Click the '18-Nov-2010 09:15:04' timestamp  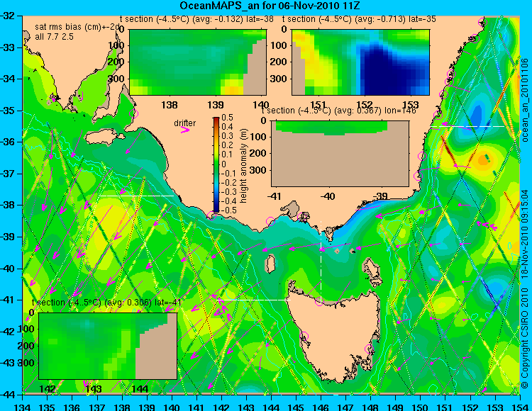(x=524, y=234)
